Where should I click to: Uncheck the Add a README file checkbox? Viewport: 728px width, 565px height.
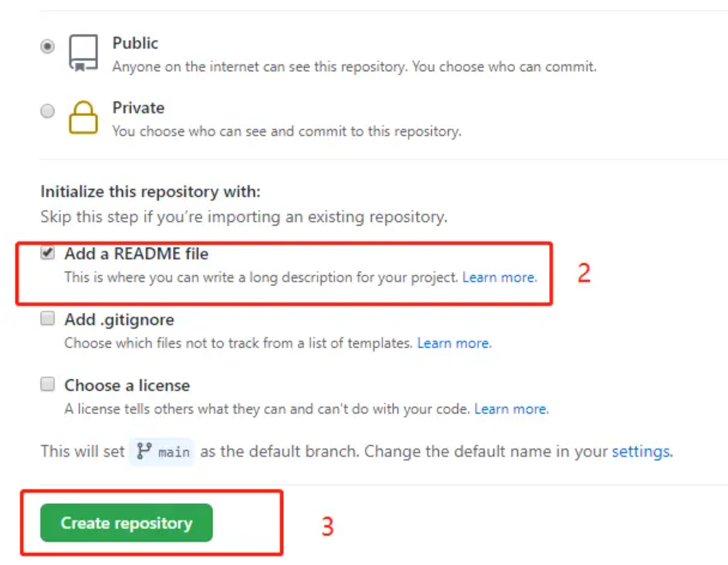point(47,252)
